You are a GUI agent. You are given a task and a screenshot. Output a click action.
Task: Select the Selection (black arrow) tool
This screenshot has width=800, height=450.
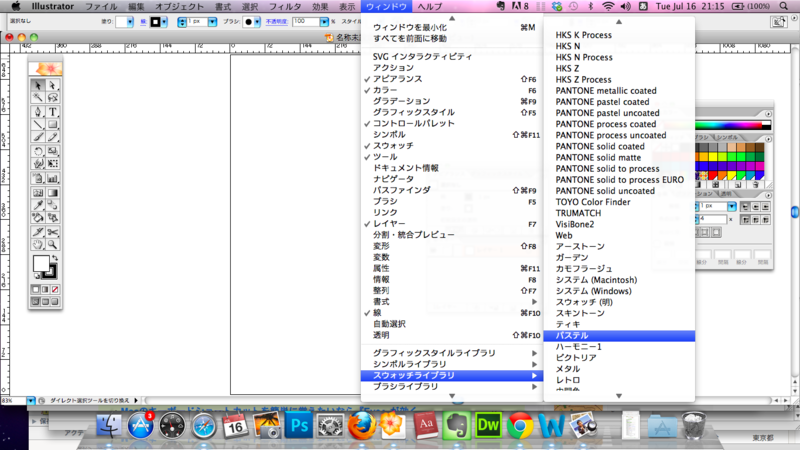click(x=38, y=85)
